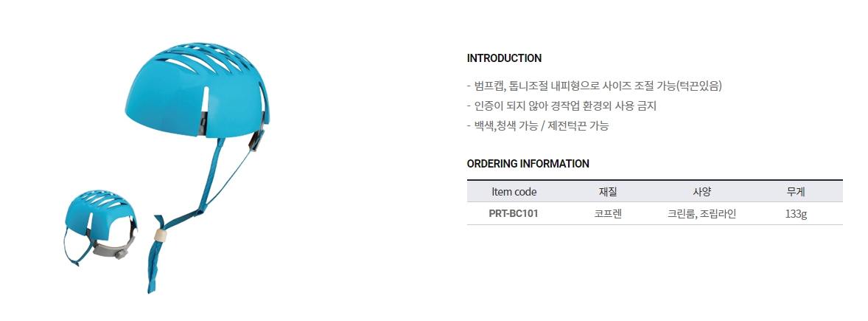Click the Item code column header
The image size is (868, 321).
click(514, 192)
